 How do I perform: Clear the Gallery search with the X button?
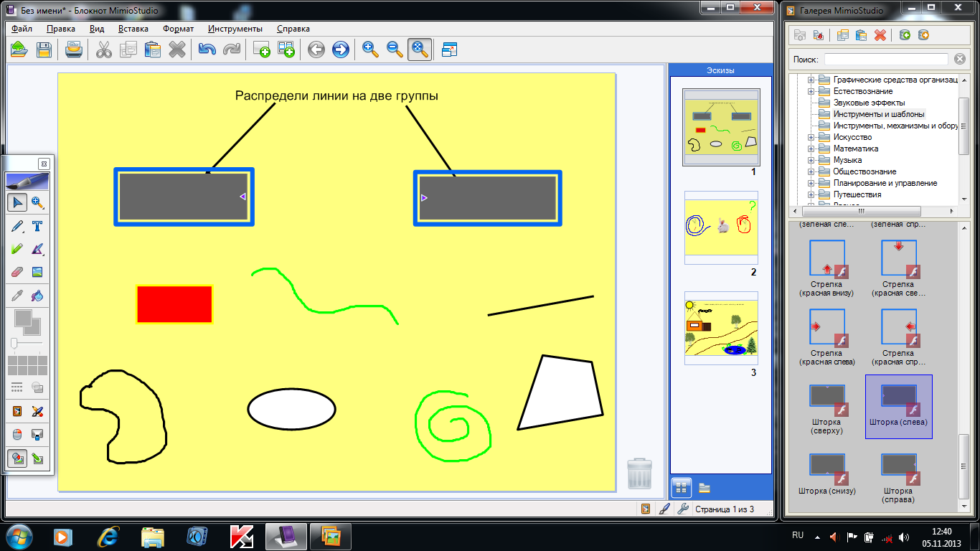(x=960, y=59)
